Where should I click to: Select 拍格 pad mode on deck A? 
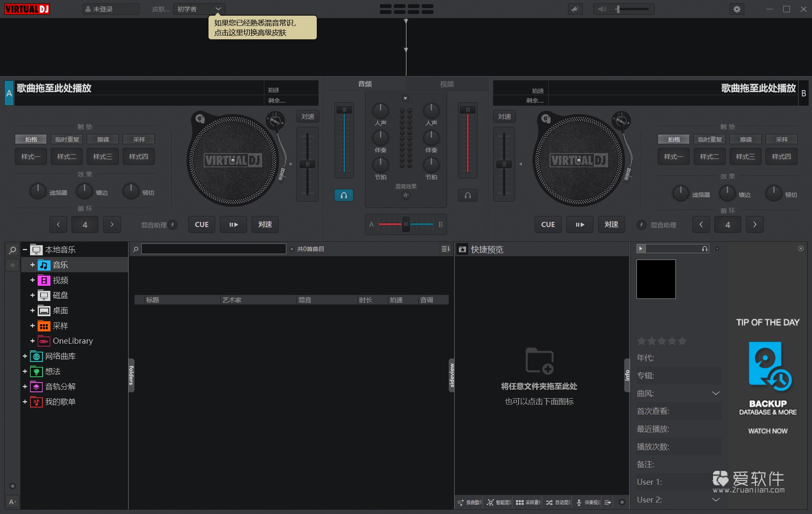point(31,139)
